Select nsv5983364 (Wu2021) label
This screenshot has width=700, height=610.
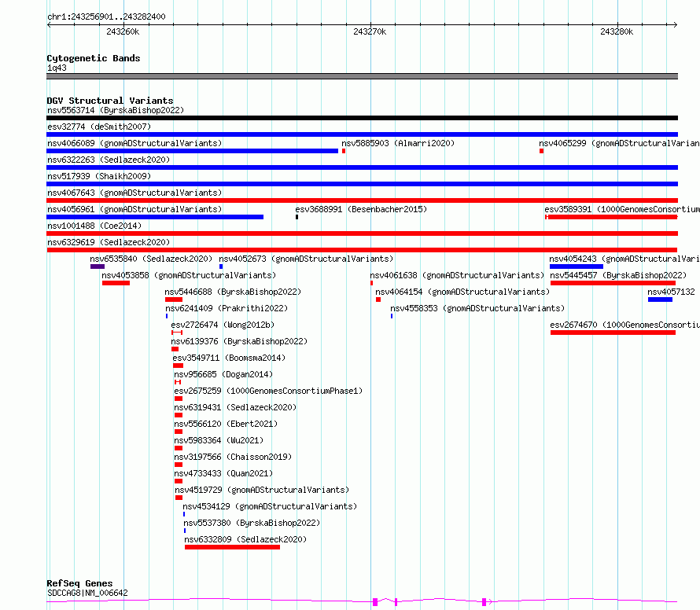[219, 440]
